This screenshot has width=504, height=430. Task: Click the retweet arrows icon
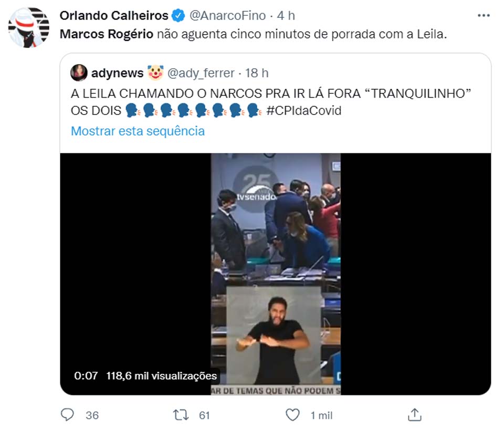tap(181, 415)
